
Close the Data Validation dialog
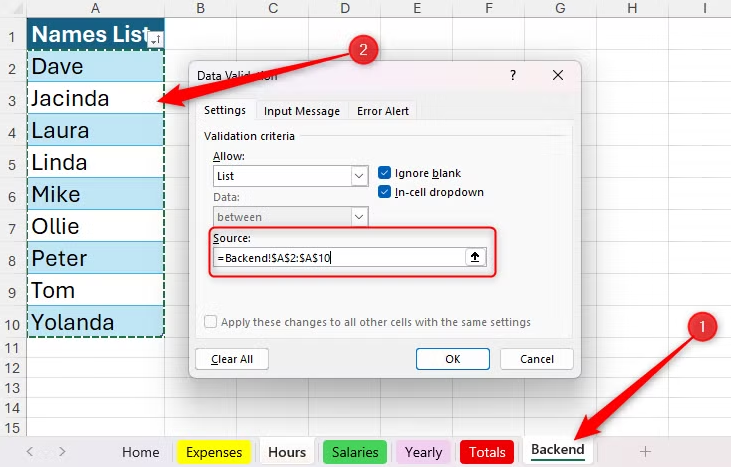[x=558, y=75]
